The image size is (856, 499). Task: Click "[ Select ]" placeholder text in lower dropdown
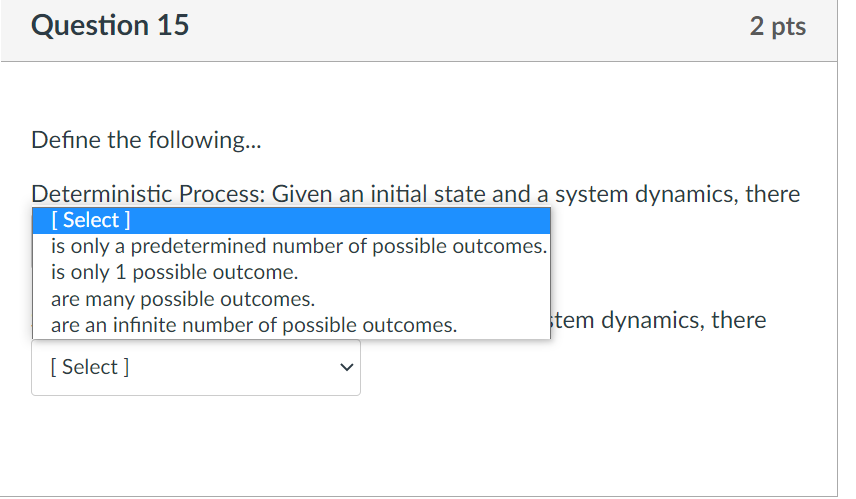coord(89,367)
